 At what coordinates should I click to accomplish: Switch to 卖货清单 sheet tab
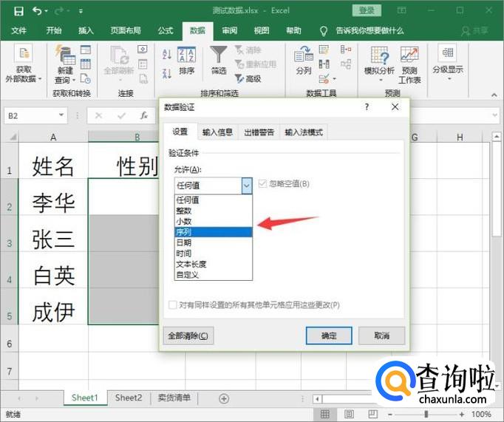tap(174, 398)
